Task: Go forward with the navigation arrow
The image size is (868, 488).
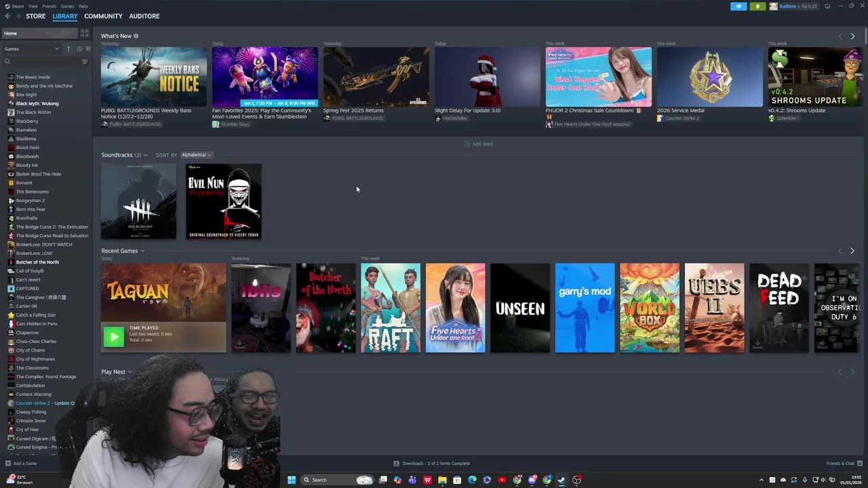Action: 18,16
